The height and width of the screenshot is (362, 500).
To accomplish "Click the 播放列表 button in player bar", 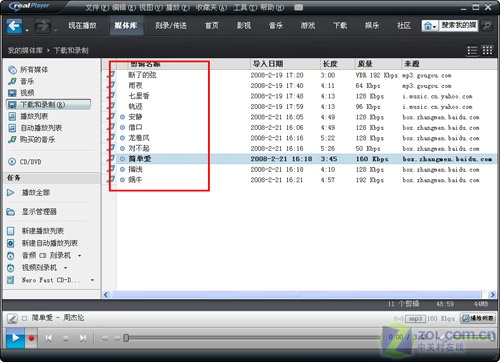I will tap(478, 318).
